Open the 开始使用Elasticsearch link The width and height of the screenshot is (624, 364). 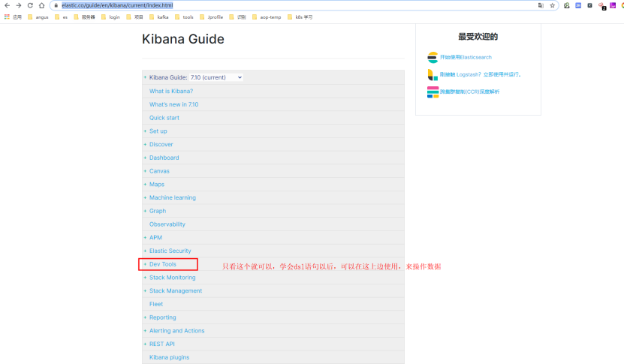(466, 57)
